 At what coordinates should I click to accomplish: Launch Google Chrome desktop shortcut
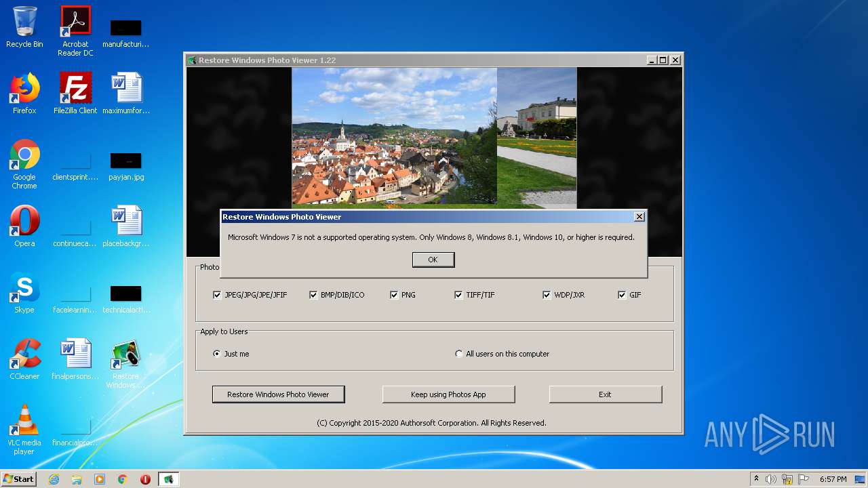point(24,165)
